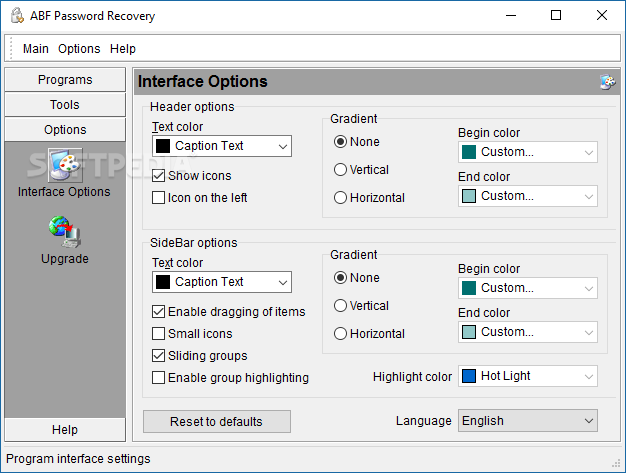
Task: Enable group highlighting checkbox
Action: coord(158,377)
